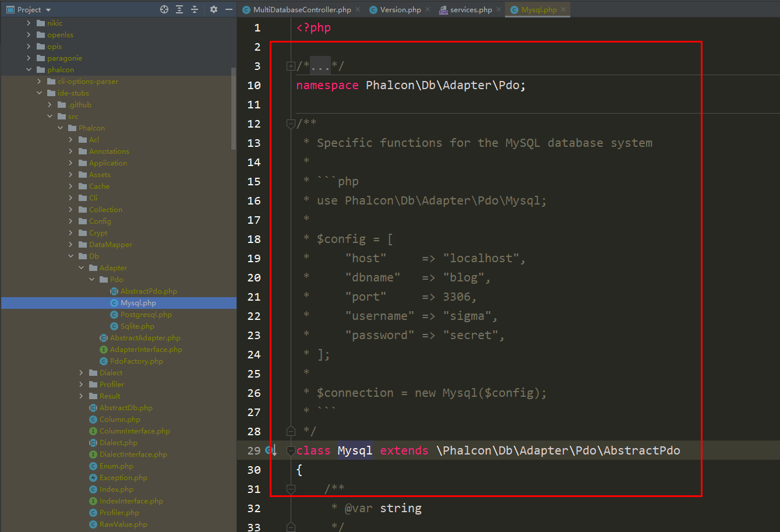Open RawValue.php file
Viewport: 780px width, 532px height.
(123, 524)
